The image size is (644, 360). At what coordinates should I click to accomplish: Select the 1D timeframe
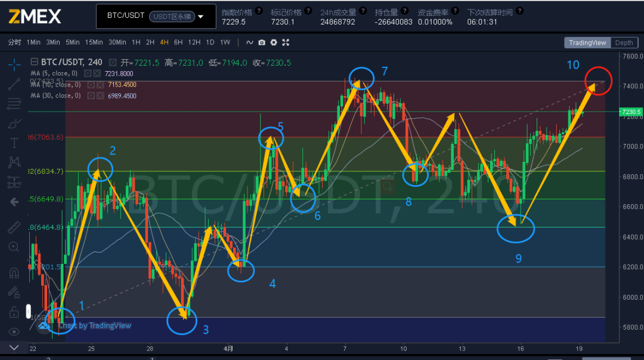pos(210,42)
